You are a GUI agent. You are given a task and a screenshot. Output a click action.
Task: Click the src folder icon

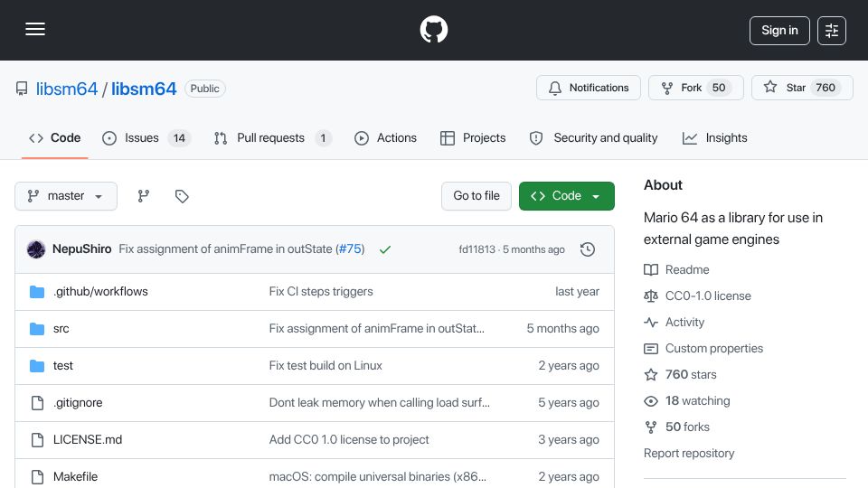pyautogui.click(x=37, y=329)
